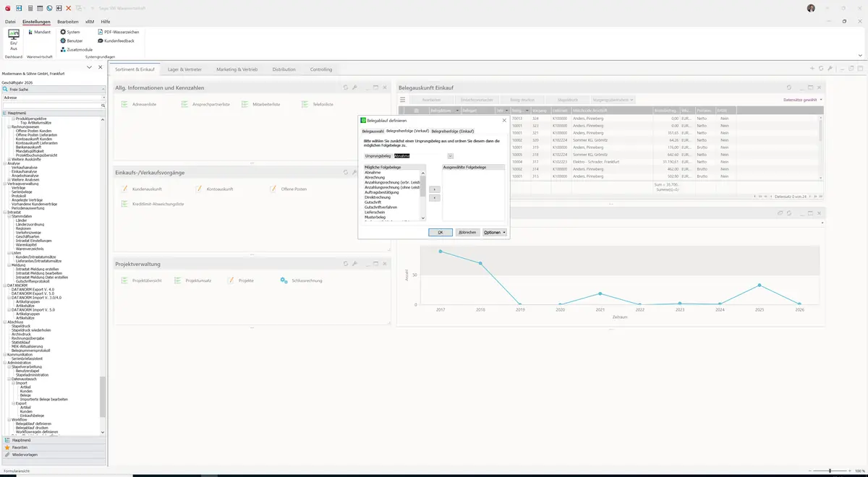This screenshot has height=477, width=868.
Task: Add selected Folgebeleg with the right arrow button
Action: coord(434,189)
